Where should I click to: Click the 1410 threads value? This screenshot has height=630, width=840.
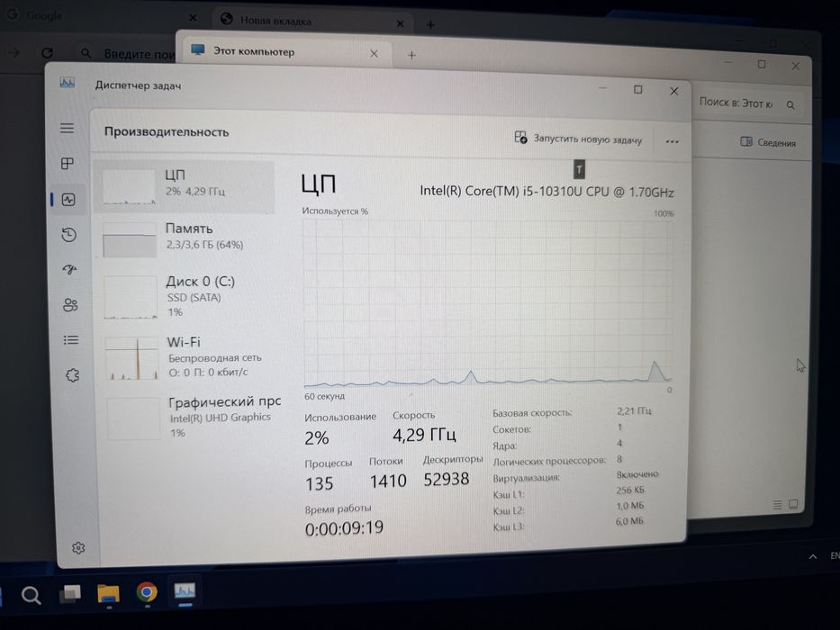[x=388, y=481]
